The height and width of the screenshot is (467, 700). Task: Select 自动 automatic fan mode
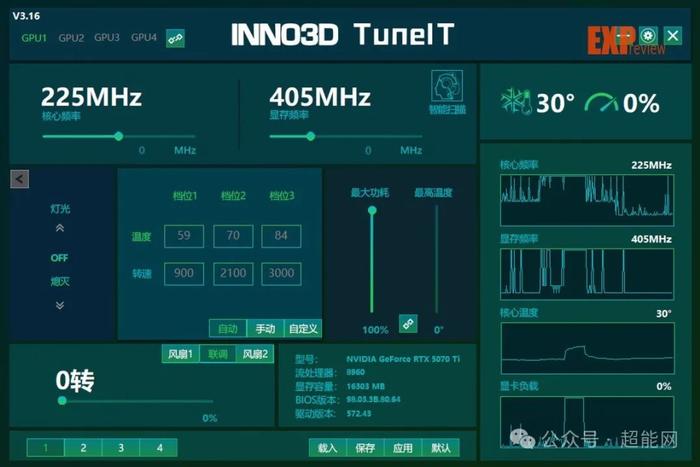228,329
